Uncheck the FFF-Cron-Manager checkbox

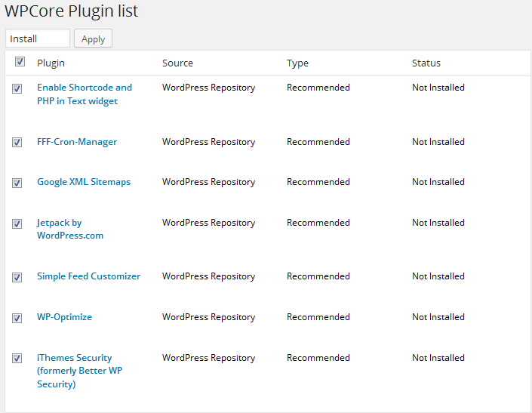[x=17, y=143]
